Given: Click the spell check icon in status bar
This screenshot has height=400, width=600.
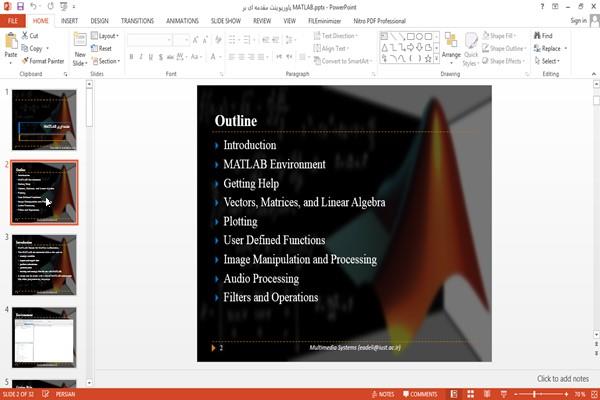Looking at the screenshot, I should 45,394.
